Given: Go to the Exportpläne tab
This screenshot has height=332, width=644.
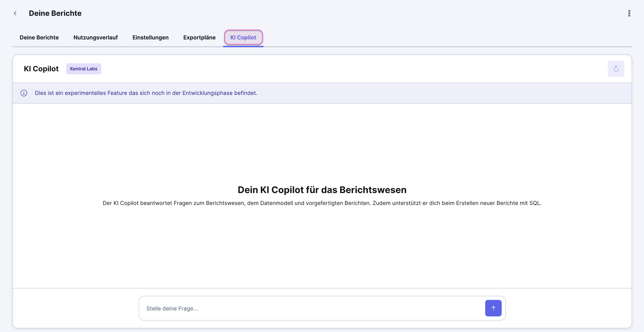Looking at the screenshot, I should click(199, 37).
